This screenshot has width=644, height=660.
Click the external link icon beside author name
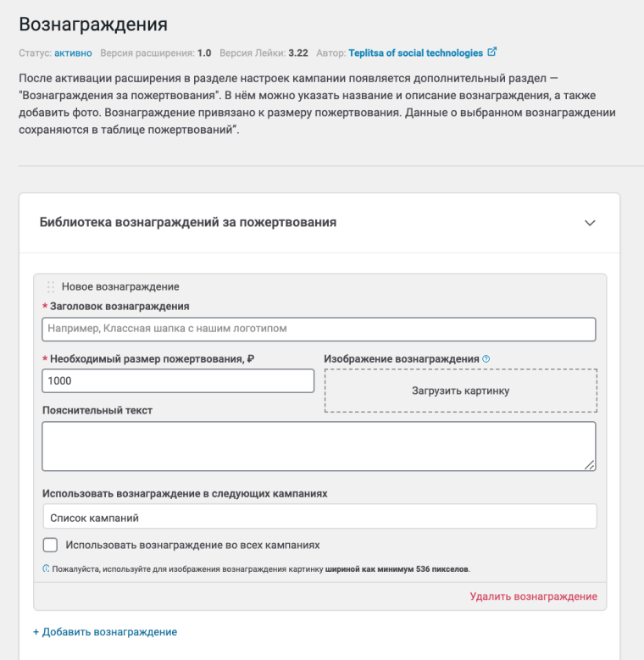coord(492,53)
